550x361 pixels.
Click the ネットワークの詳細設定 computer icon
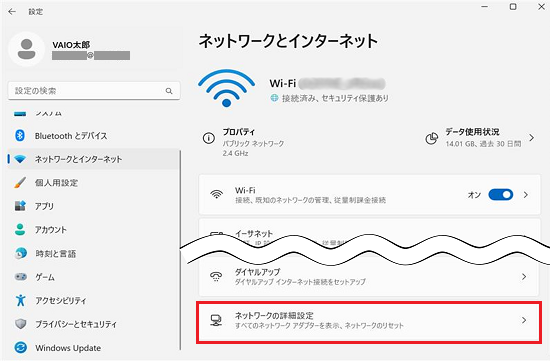(x=216, y=320)
